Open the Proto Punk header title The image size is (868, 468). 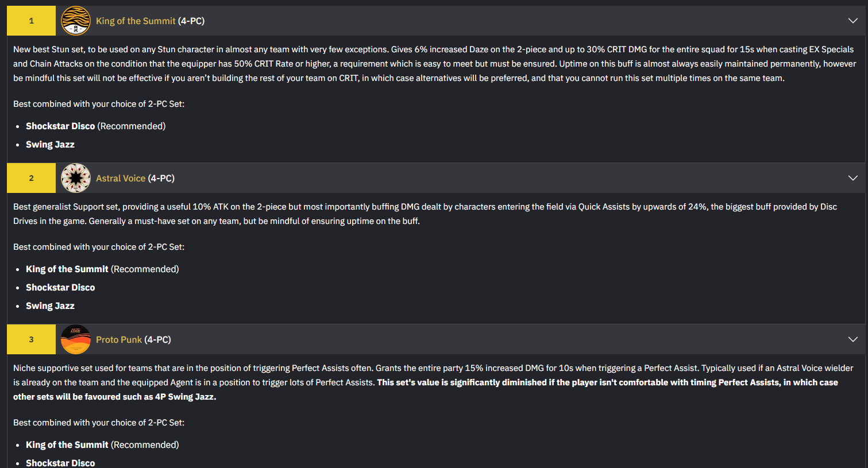tap(133, 339)
